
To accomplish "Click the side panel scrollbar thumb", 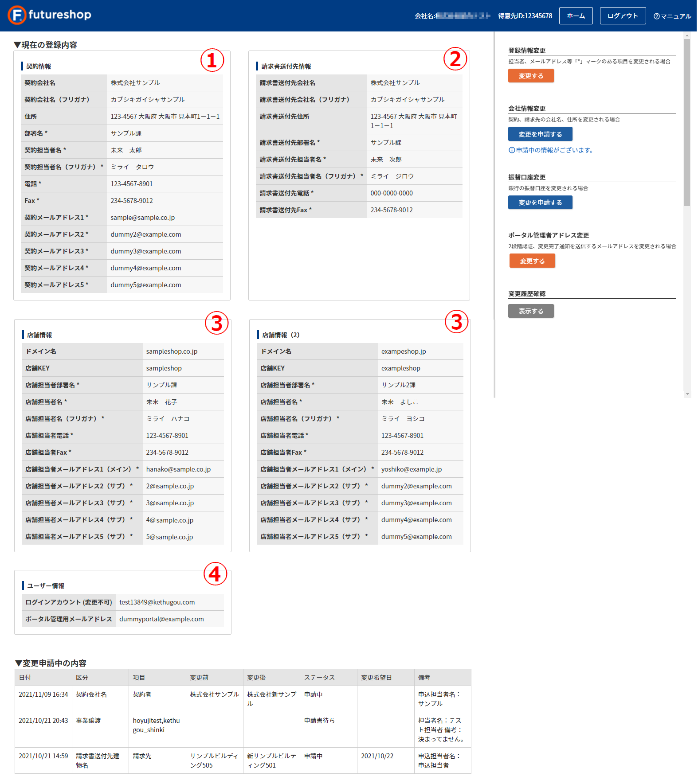I will coord(687,123).
